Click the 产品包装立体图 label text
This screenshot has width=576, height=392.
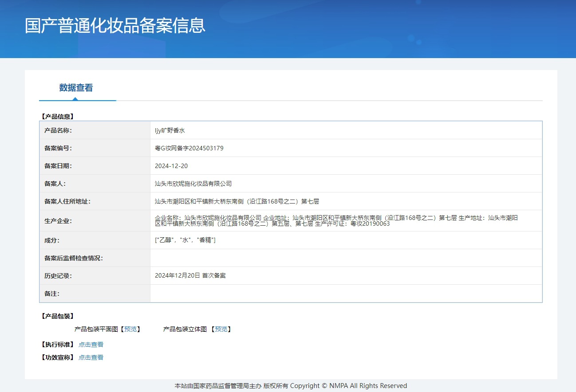pos(185,329)
